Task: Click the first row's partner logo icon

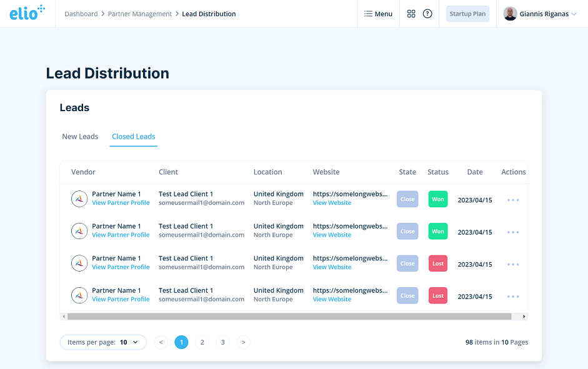Action: [x=79, y=199]
